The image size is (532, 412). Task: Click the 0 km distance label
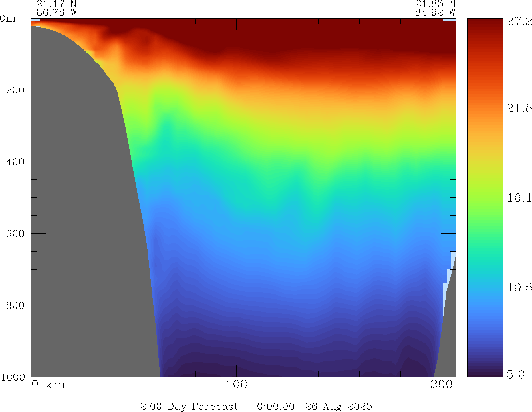pos(48,385)
